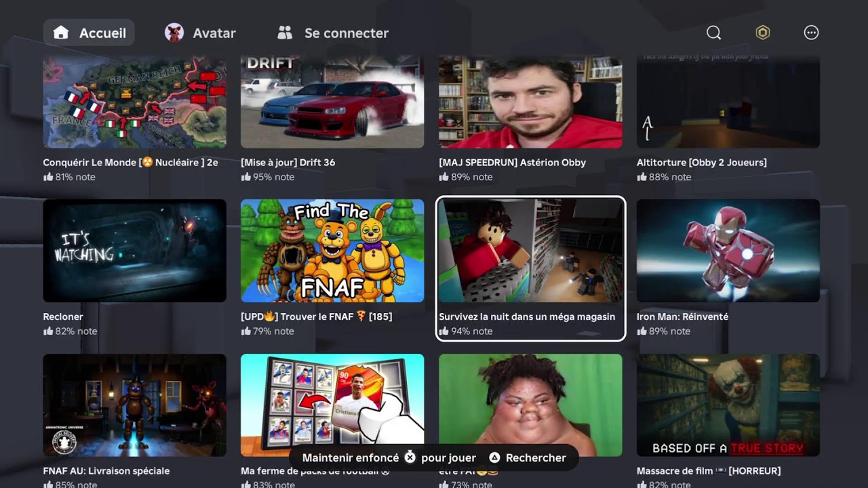
Task: Open FNAF AU animatronics thumbnail
Action: tap(135, 405)
